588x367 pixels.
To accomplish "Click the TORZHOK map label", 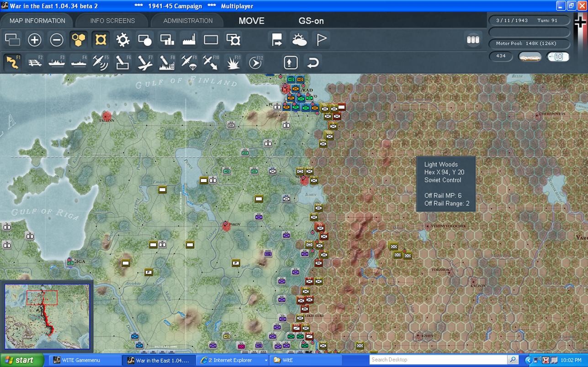I will 440,270.
